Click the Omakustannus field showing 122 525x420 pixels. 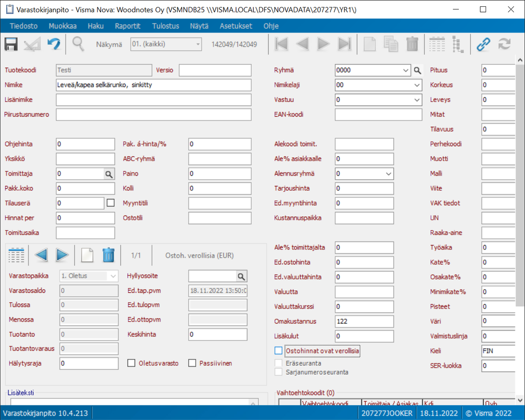click(364, 322)
